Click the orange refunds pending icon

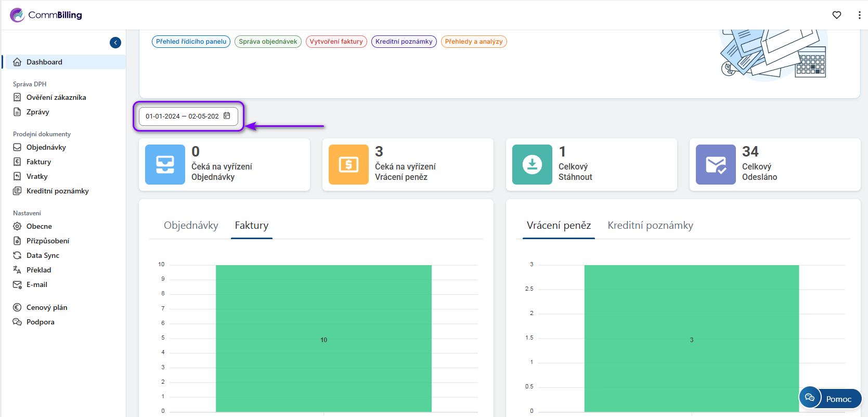[348, 165]
